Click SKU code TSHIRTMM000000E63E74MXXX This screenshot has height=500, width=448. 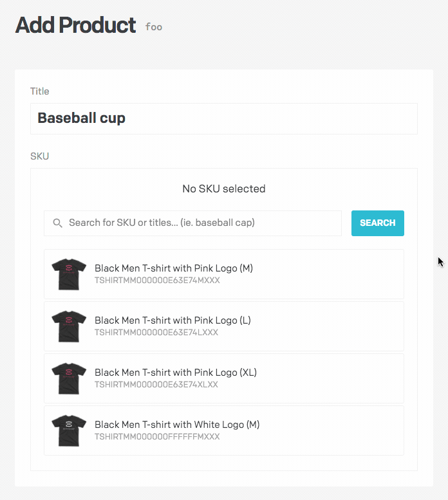[157, 281]
